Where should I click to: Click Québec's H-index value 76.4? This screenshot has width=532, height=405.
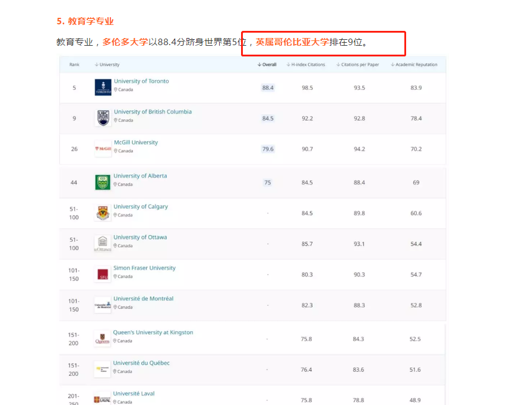(306, 370)
